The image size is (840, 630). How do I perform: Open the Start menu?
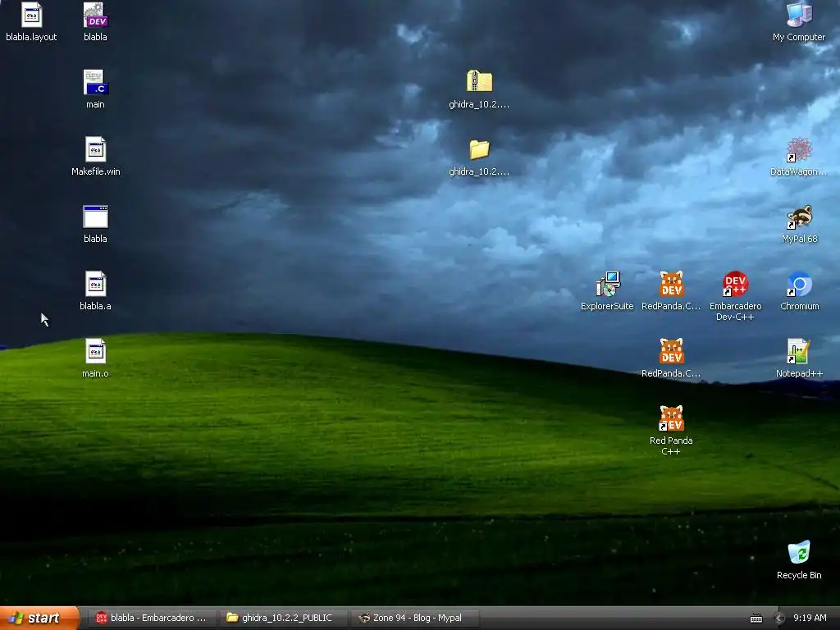pyautogui.click(x=39, y=618)
